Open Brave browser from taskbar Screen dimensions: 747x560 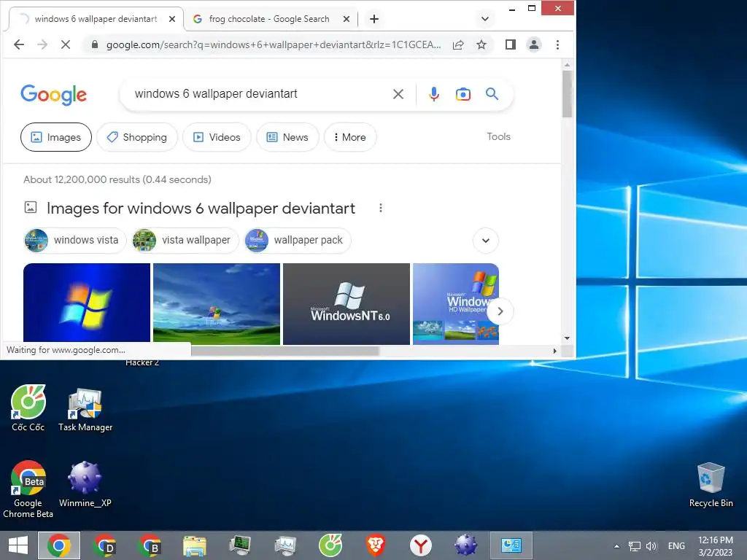pos(376,545)
